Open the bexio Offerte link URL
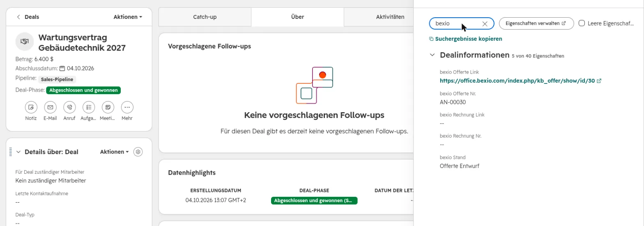Image resolution: width=644 pixels, height=226 pixels. [517, 81]
